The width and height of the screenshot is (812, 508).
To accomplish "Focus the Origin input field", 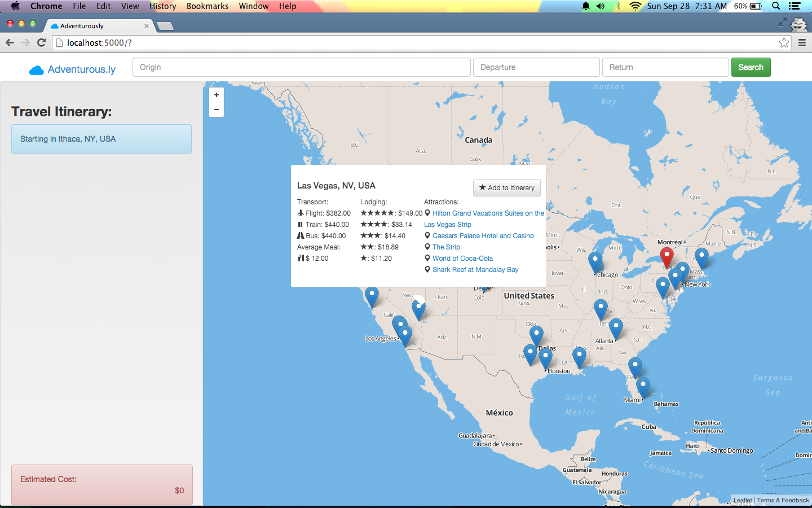I will [302, 67].
